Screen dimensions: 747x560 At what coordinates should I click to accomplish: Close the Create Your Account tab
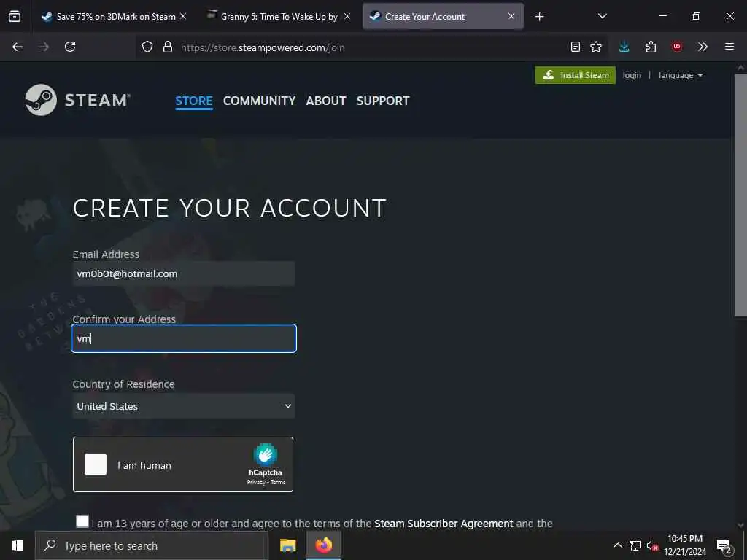(511, 16)
